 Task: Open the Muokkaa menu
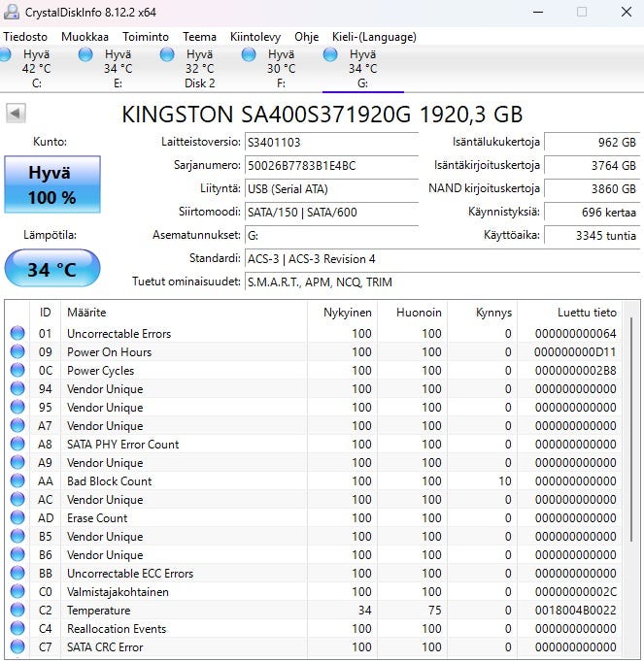(x=85, y=37)
